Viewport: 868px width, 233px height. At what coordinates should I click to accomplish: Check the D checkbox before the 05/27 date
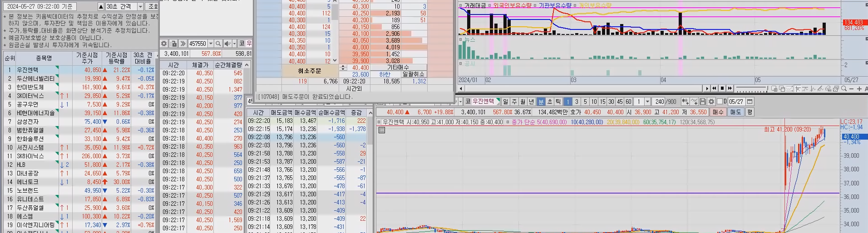point(720,102)
